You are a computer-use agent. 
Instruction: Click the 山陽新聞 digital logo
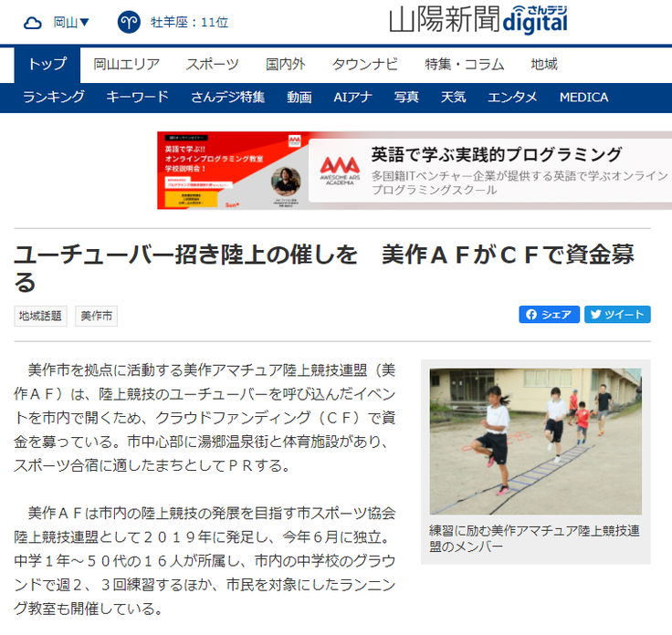[x=478, y=20]
